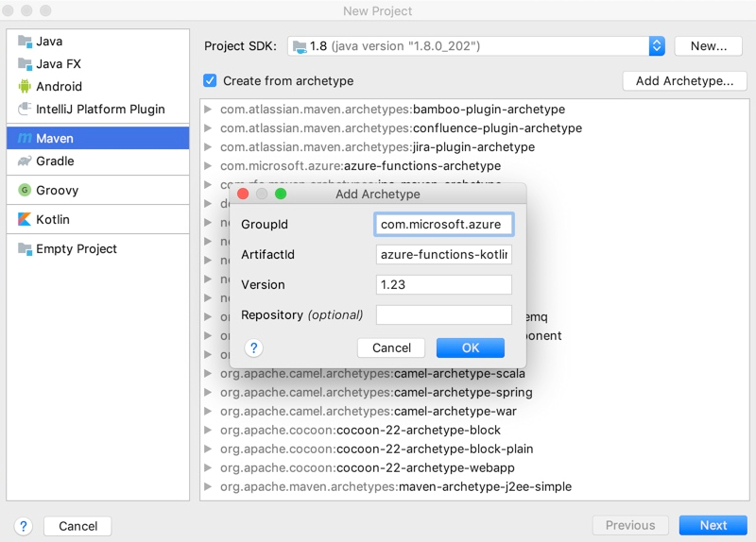756x542 pixels.
Task: Expand azure-functions-archetype entry
Action: click(x=208, y=166)
